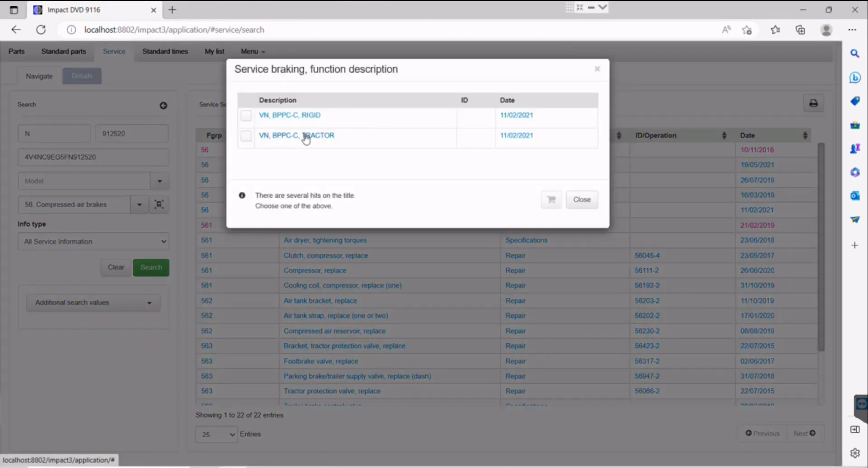The height and width of the screenshot is (468, 868).
Task: Open the All Service Information dropdown
Action: (x=93, y=241)
